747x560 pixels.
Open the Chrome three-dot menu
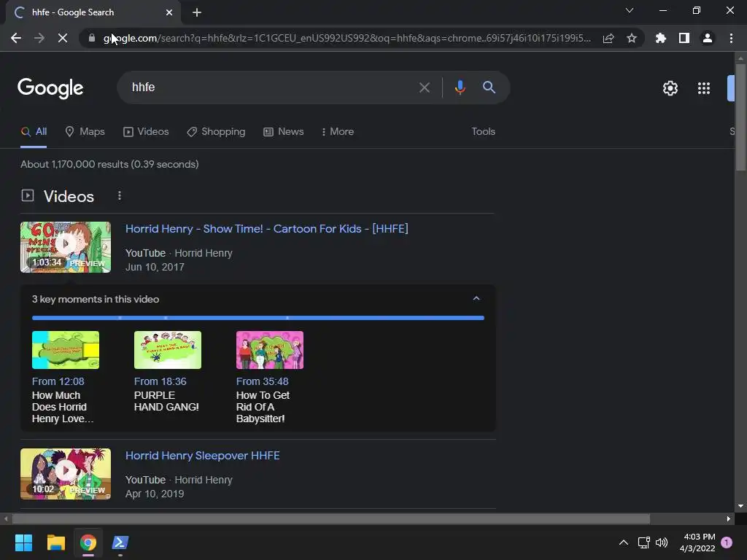pos(731,38)
